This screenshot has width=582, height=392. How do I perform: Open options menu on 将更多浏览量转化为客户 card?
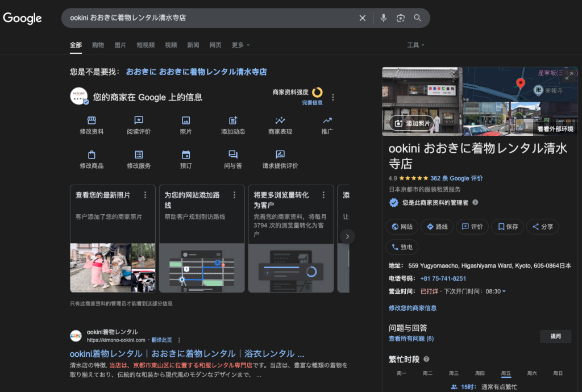323,195
